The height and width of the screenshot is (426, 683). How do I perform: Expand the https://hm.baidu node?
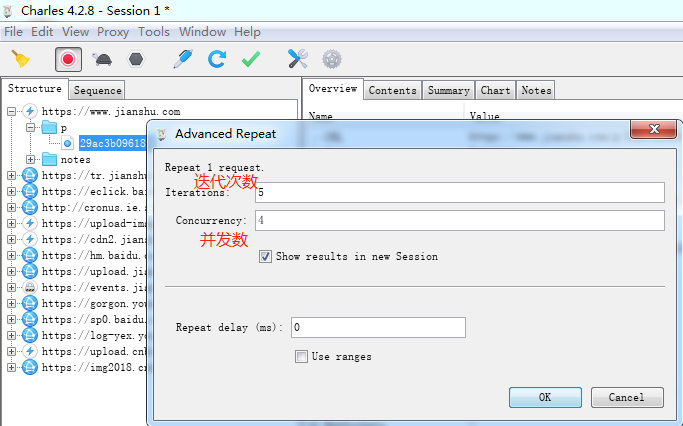(12, 255)
